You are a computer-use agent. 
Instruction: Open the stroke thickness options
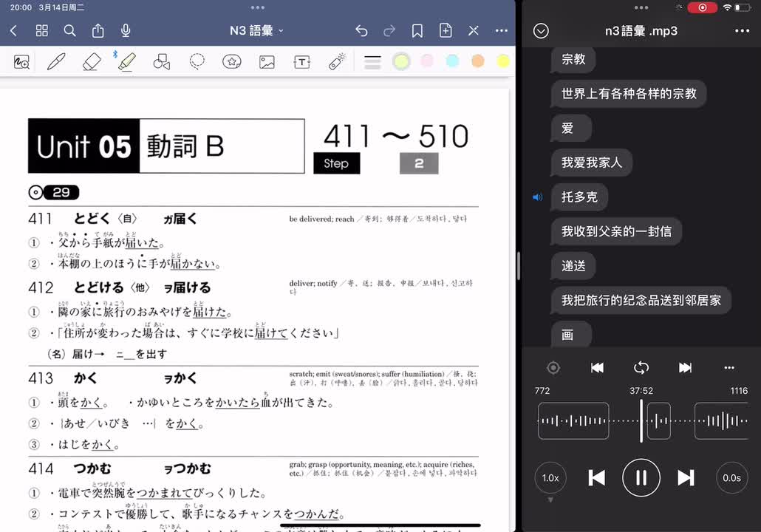372,62
